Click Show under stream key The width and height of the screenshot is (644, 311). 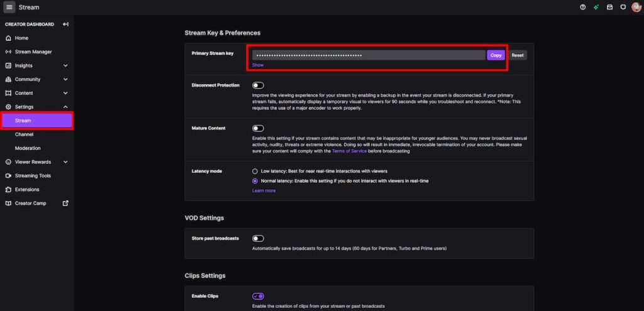coord(258,65)
